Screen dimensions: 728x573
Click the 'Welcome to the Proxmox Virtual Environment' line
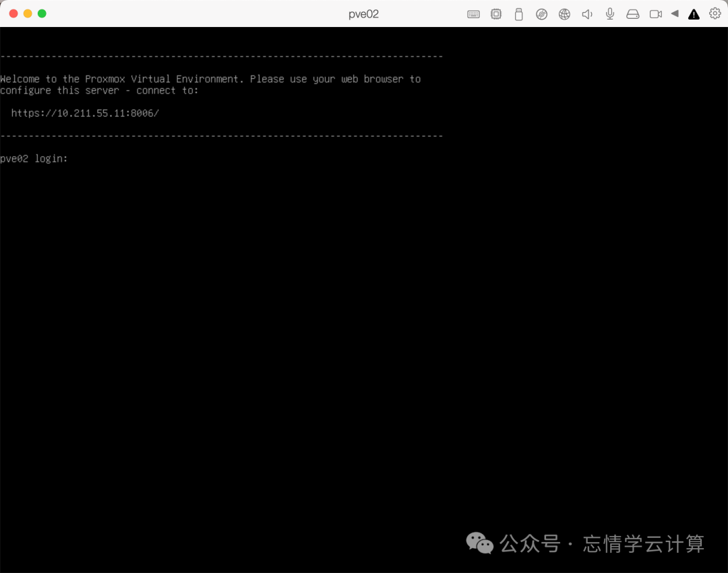(x=210, y=79)
